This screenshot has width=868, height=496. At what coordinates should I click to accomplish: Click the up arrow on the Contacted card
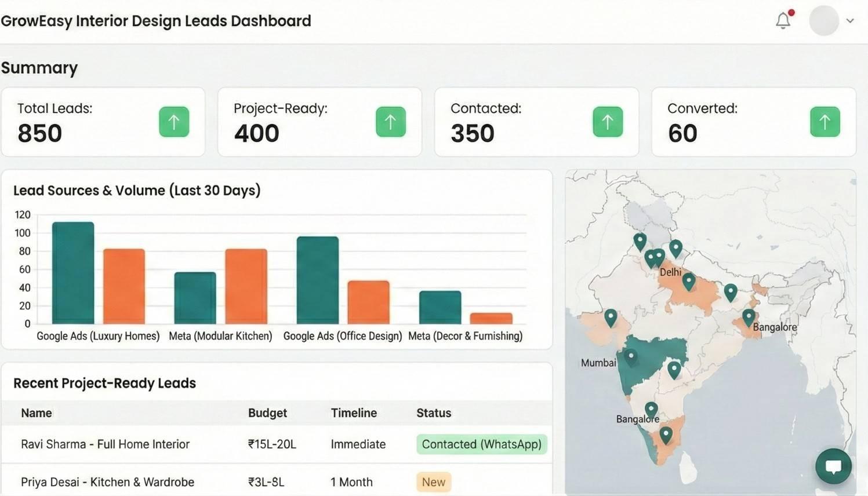coord(607,122)
